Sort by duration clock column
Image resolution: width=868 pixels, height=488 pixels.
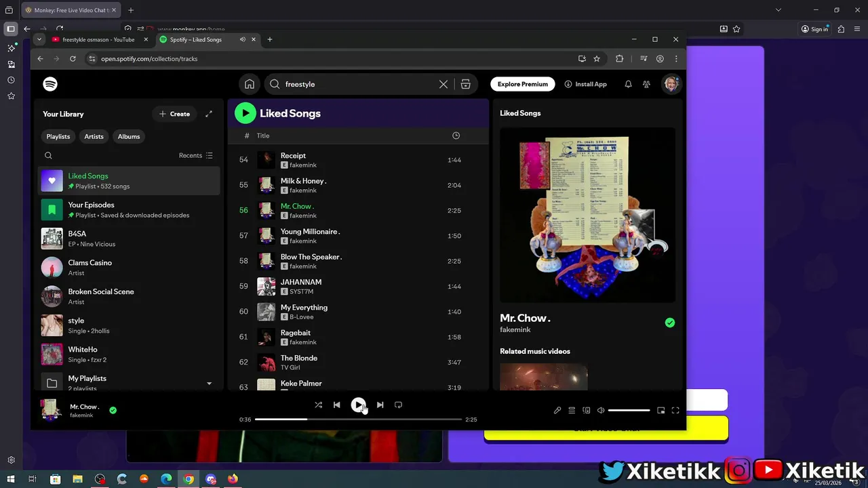456,136
